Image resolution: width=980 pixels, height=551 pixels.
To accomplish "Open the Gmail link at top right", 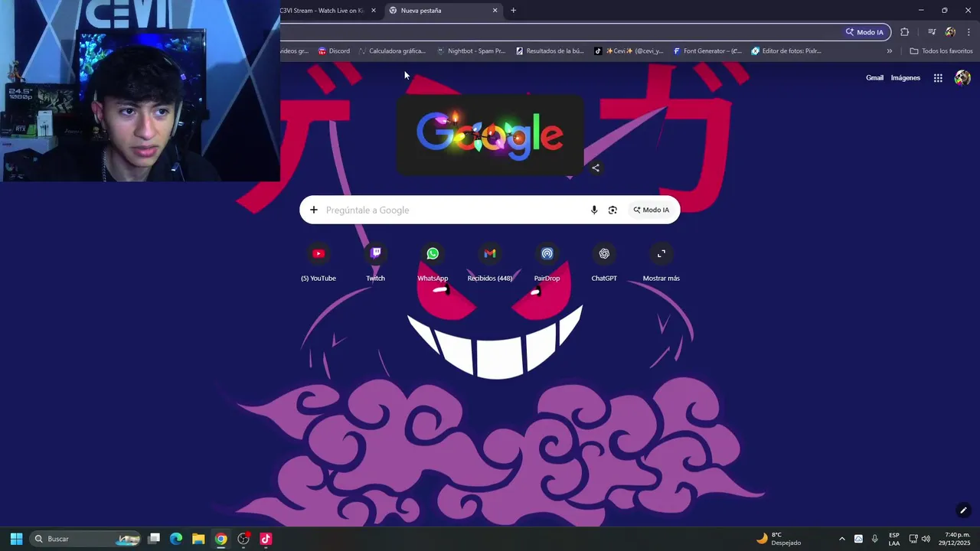I will 874,78.
